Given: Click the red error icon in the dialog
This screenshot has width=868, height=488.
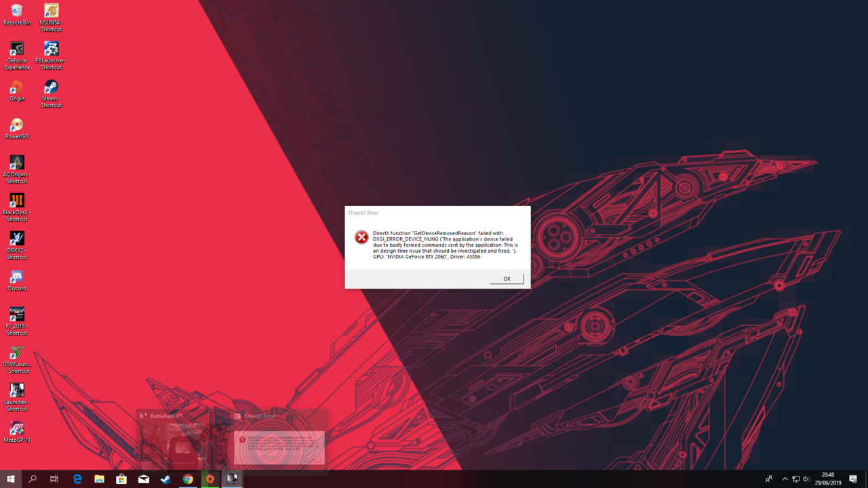Looking at the screenshot, I should [x=361, y=237].
